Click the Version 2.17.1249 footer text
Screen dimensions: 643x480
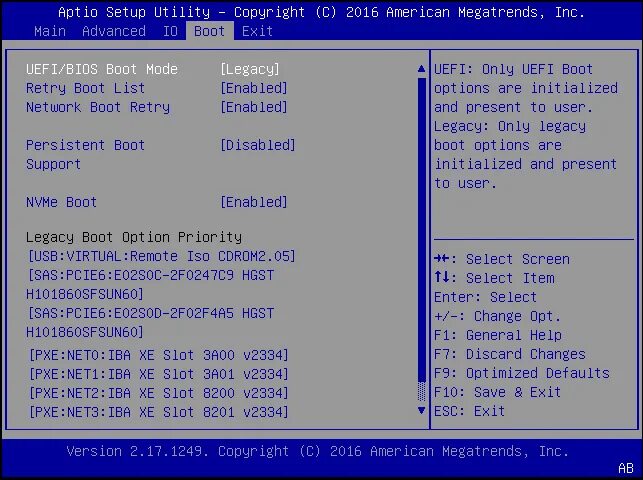tap(318, 451)
